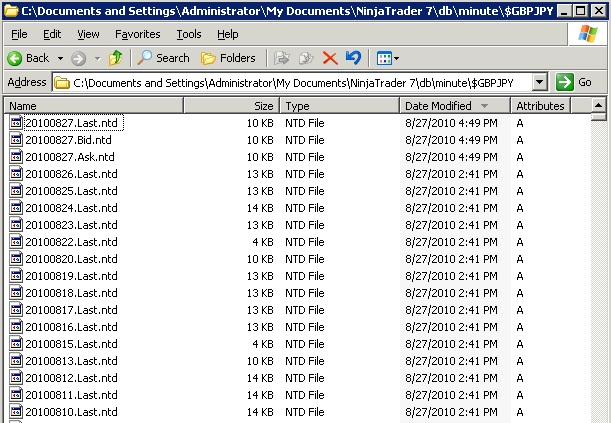Viewport: 611px width, 423px height.
Task: Open the Search pane
Action: point(163,58)
